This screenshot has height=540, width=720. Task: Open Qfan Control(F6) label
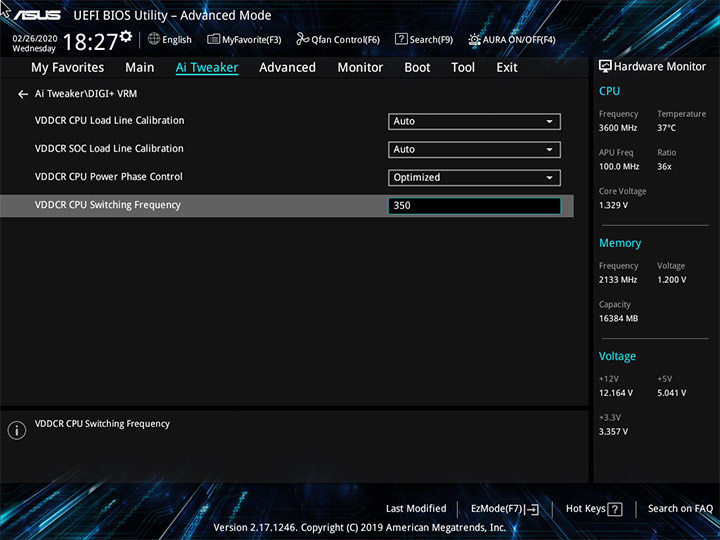click(345, 39)
